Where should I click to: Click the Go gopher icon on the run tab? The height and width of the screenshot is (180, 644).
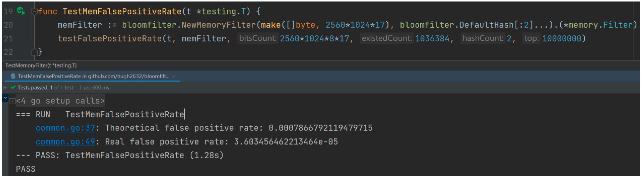[x=13, y=76]
